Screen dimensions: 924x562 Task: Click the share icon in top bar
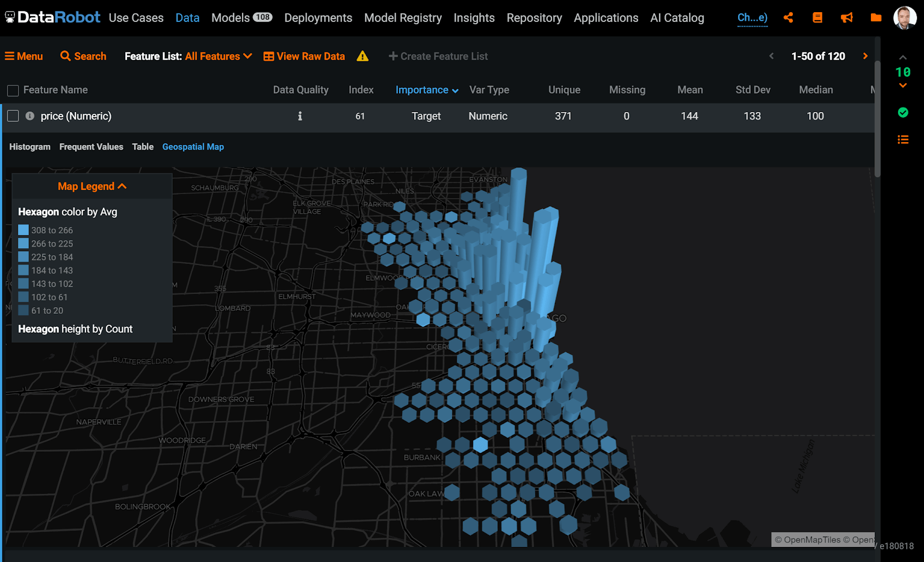click(x=788, y=18)
